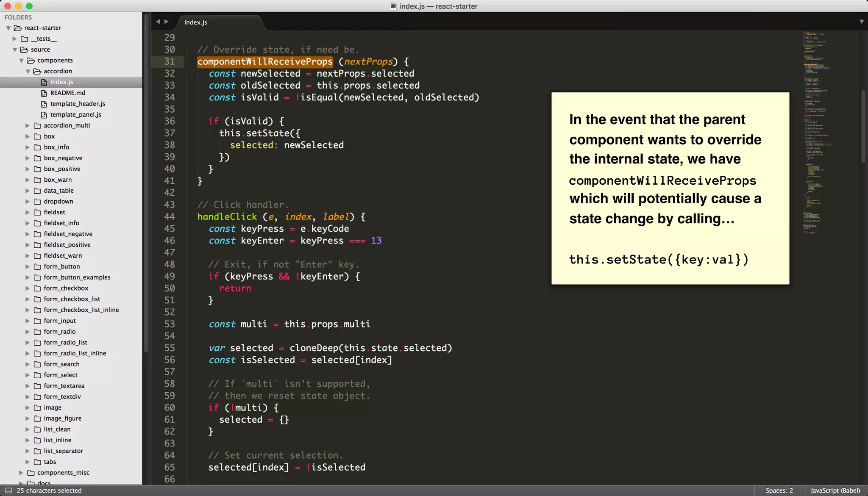This screenshot has width=868, height=496.
Task: Select the form_radio_list folder
Action: point(66,343)
